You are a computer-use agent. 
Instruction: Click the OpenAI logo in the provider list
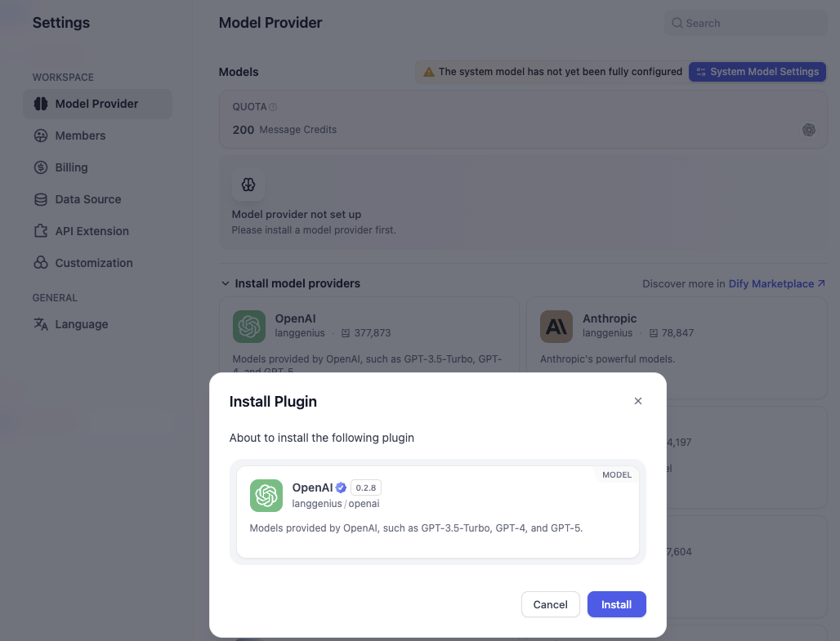[x=249, y=327]
